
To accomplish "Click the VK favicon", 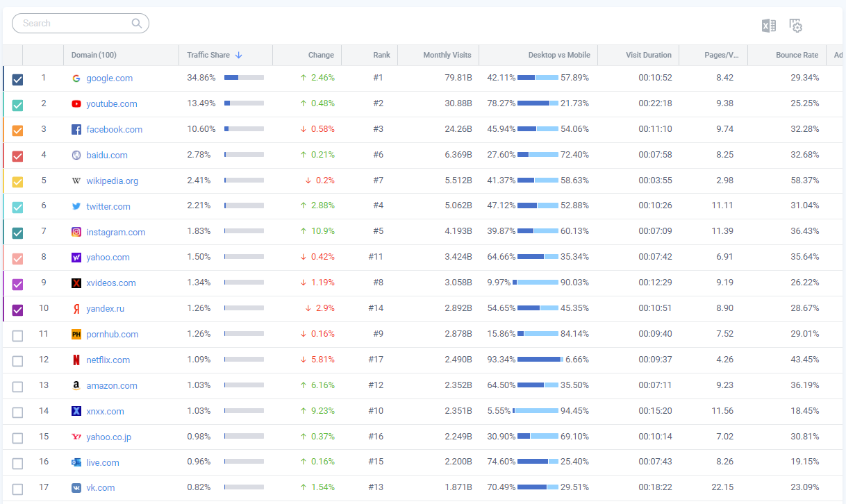I will click(x=76, y=488).
